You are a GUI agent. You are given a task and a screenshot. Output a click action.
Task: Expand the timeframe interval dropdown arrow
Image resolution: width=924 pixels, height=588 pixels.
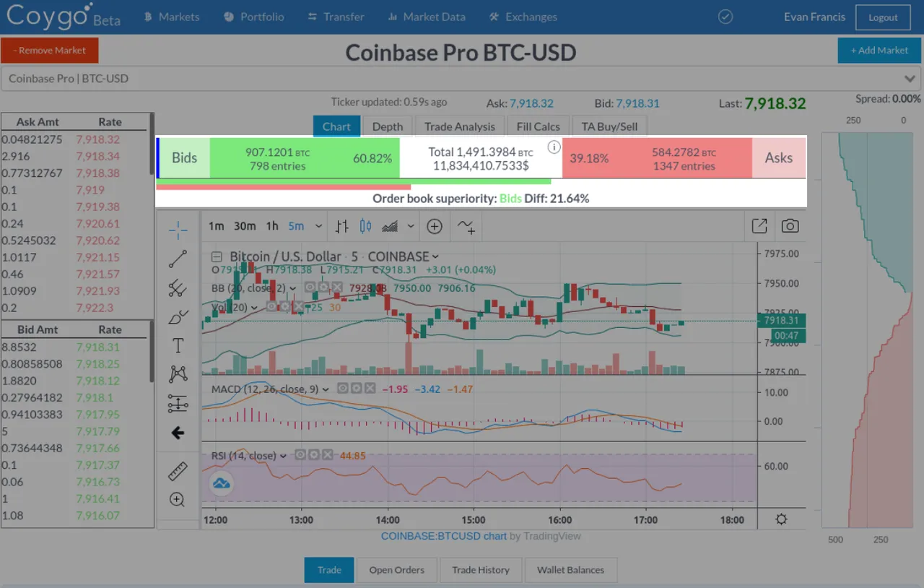pos(318,226)
